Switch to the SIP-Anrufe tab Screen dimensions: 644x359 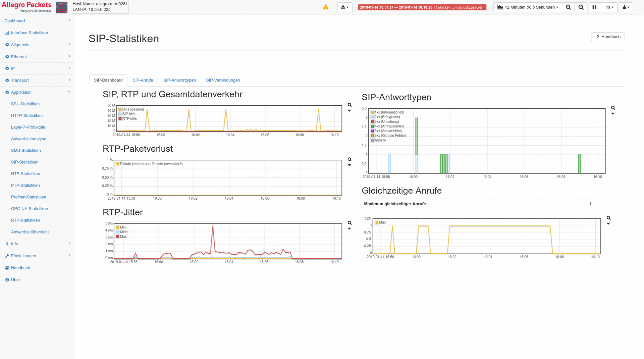tap(143, 80)
